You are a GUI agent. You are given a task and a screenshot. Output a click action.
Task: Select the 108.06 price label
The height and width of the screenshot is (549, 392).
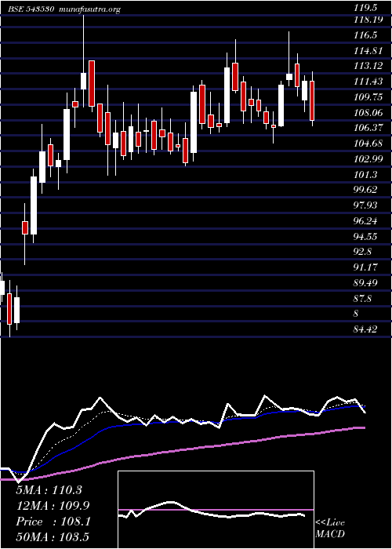tap(368, 113)
